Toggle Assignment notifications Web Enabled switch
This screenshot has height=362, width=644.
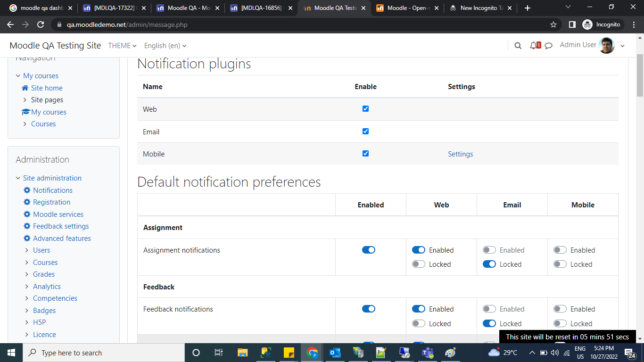[419, 250]
